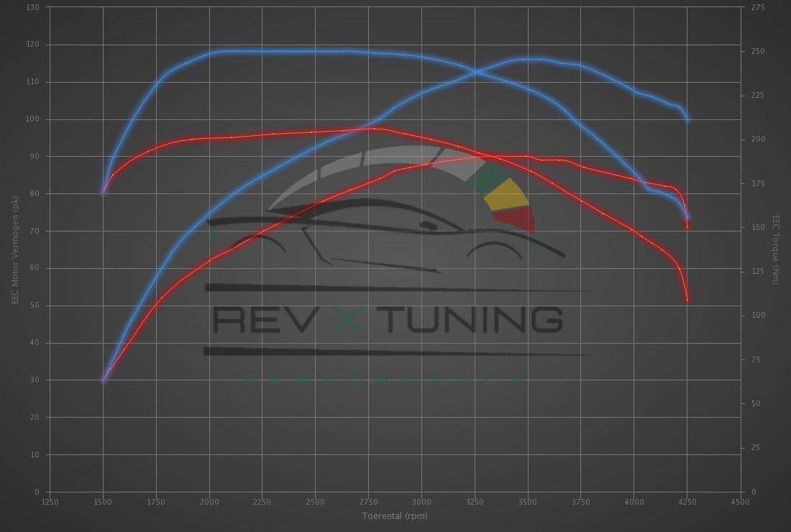The width and height of the screenshot is (791, 532).
Task: Click the 50 label on the left power axis
Action: 35,306
